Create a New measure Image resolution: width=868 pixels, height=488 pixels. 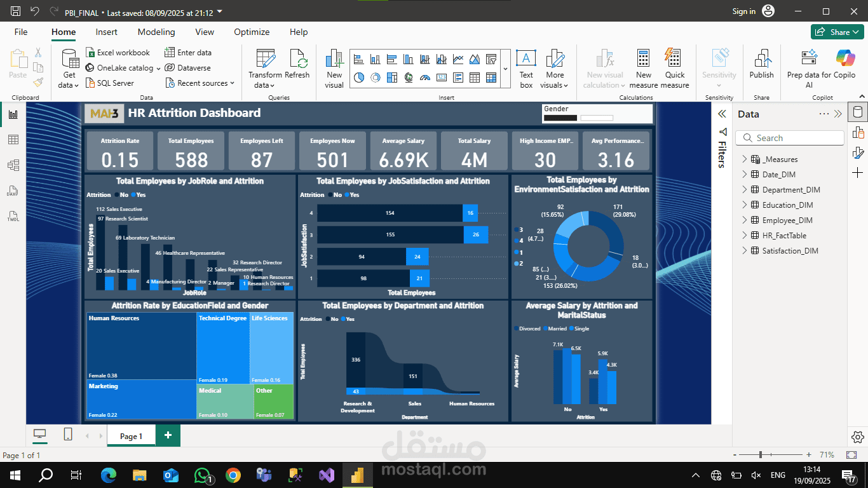pyautogui.click(x=644, y=69)
